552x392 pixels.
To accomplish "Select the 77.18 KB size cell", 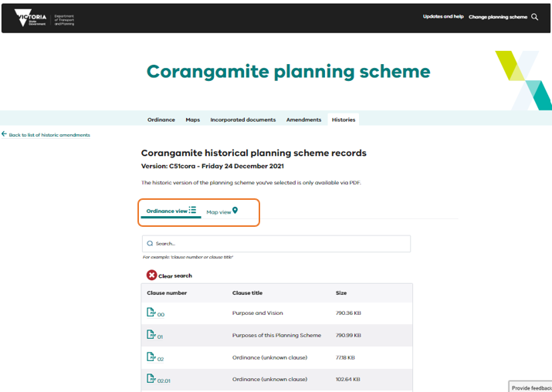I will pyautogui.click(x=345, y=357).
